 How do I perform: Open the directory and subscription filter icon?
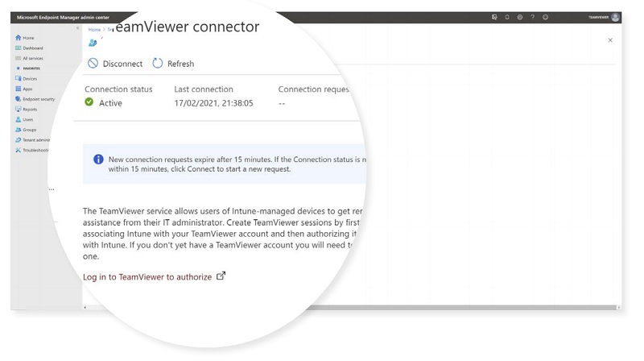(494, 17)
